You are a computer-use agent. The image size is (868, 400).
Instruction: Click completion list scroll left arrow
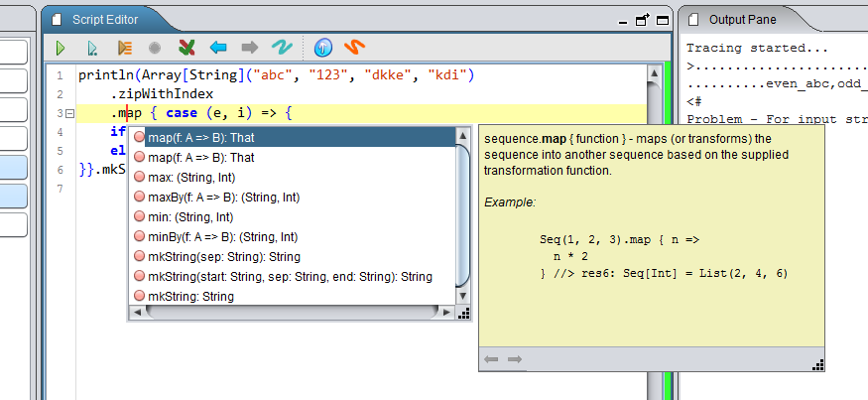pos(137,313)
